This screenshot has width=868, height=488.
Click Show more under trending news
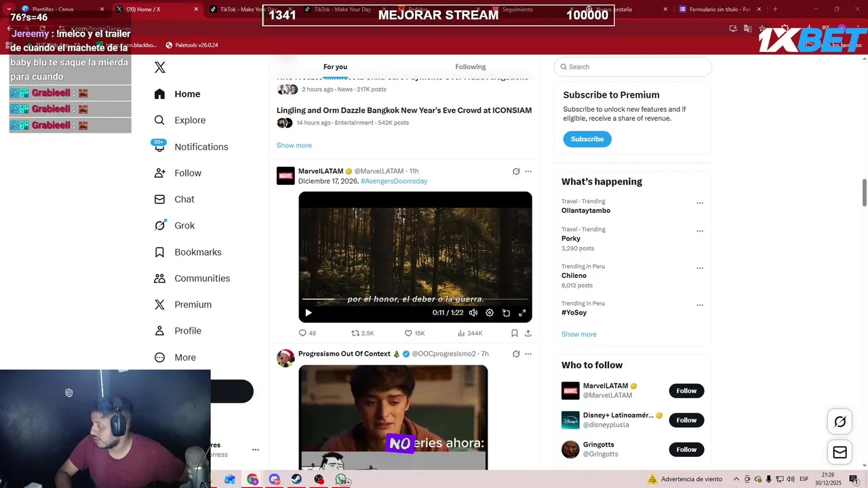click(294, 145)
